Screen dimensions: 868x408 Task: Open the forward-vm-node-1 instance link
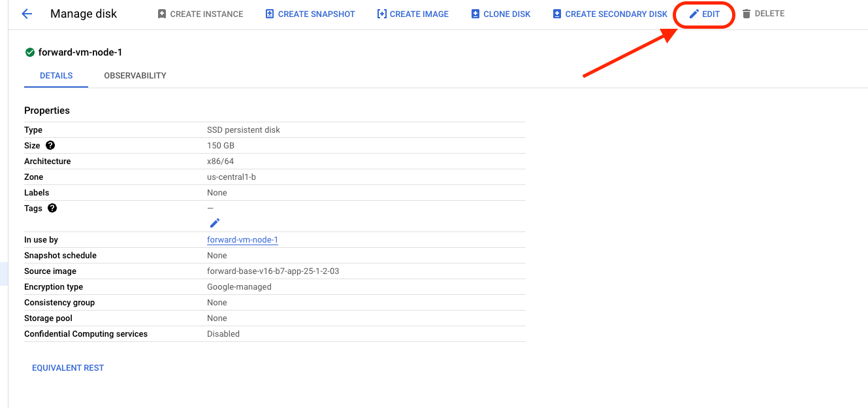click(x=242, y=240)
